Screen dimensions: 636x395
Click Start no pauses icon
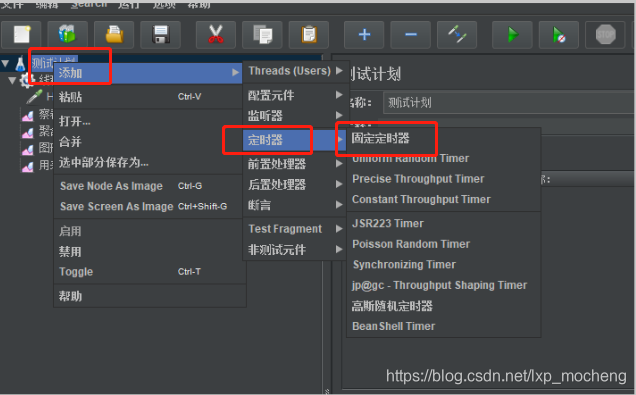[x=559, y=34]
